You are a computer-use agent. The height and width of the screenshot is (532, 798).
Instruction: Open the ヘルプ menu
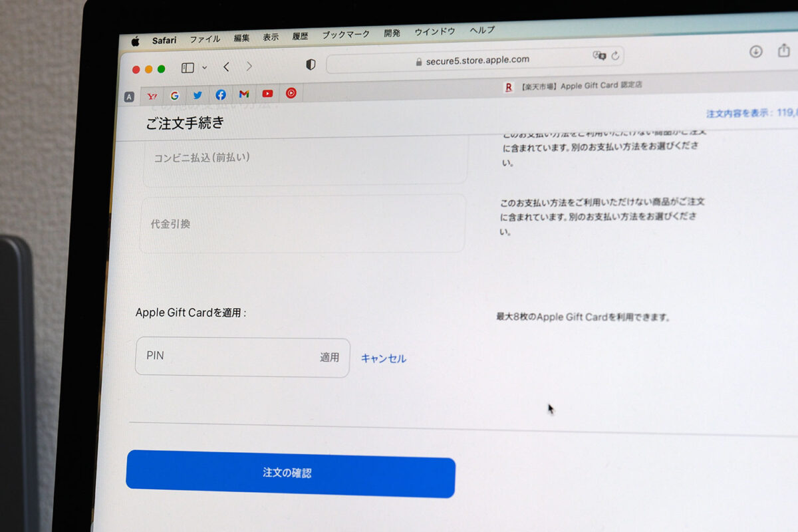[x=482, y=31]
